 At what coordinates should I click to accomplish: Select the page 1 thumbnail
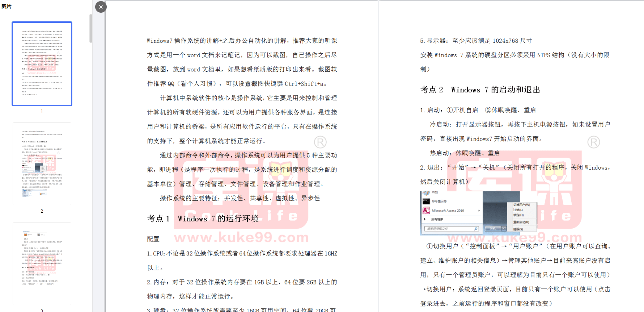[x=42, y=64]
